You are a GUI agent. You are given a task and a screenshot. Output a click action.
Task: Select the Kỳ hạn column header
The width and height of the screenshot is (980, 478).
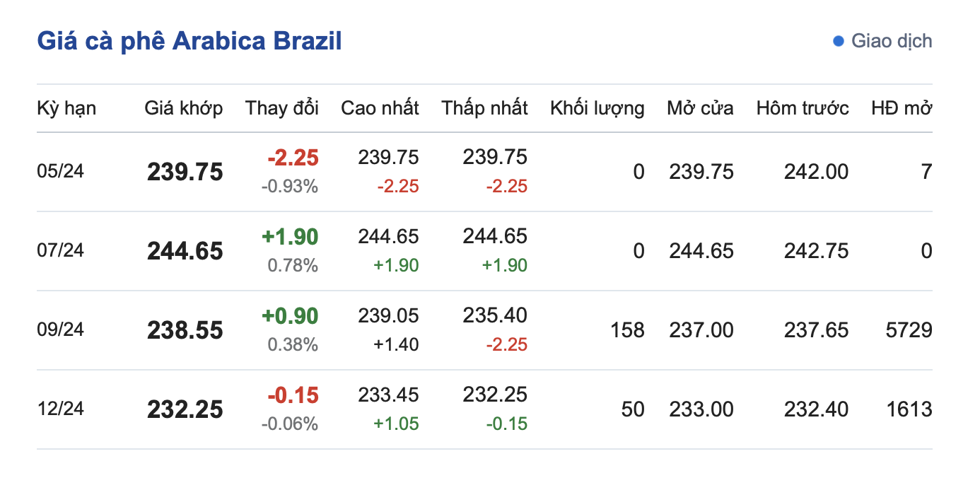click(66, 108)
